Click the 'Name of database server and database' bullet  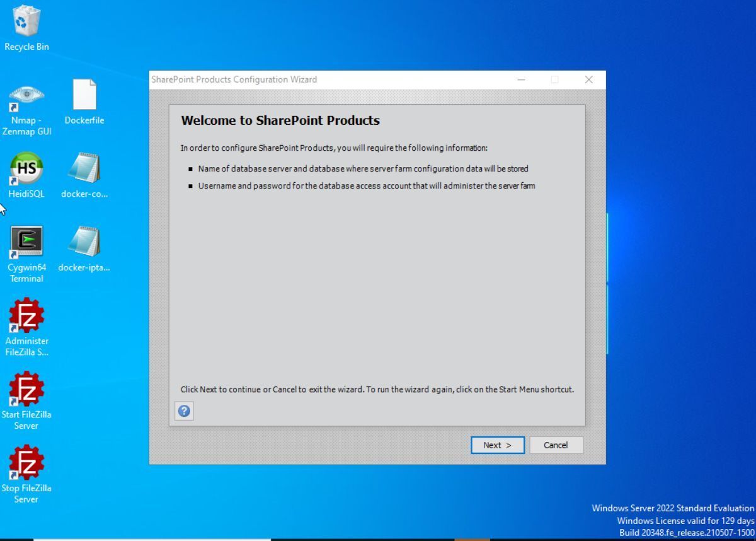(x=363, y=169)
